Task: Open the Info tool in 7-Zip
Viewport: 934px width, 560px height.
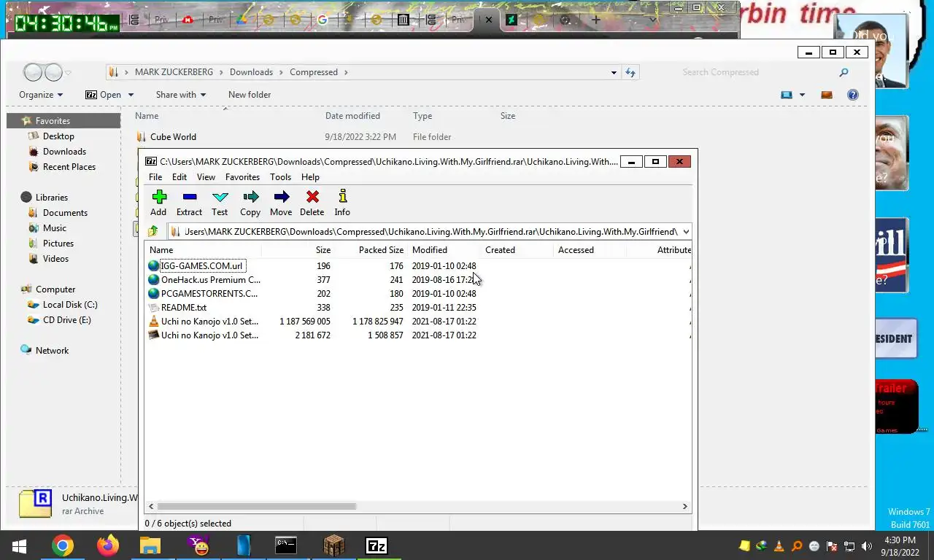Action: coord(342,203)
